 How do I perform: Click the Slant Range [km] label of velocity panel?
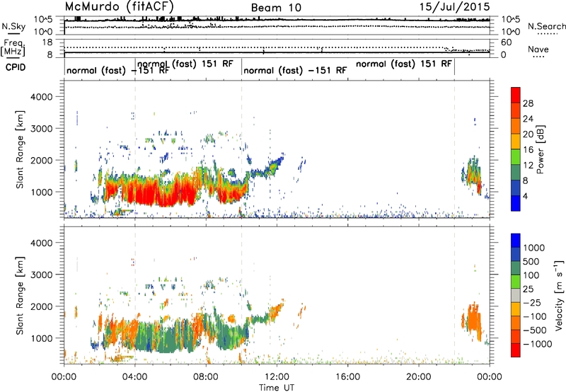[20, 295]
